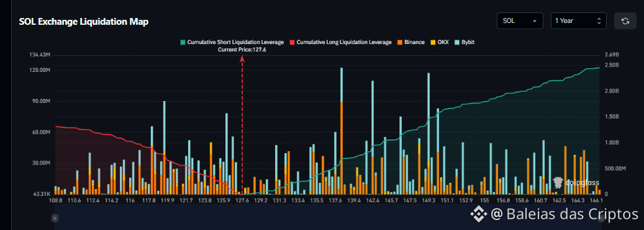Click the 155 x-axis price label
This screenshot has width=644, height=230.
pos(484,201)
